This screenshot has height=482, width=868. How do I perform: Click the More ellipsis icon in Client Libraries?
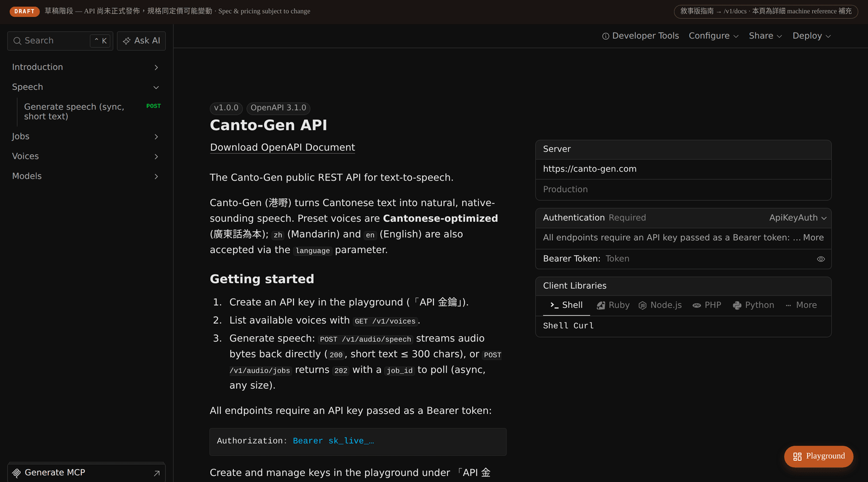pos(788,305)
